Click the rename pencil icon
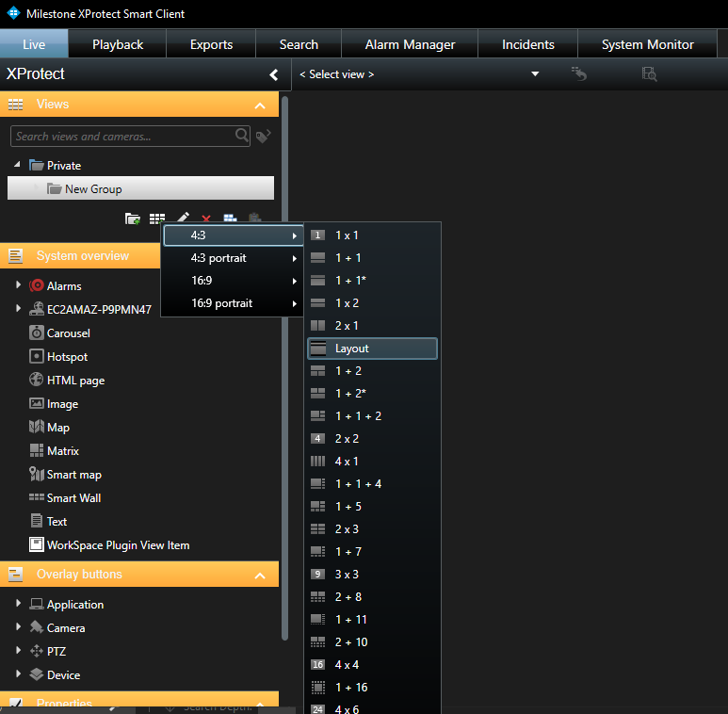 pos(183,217)
